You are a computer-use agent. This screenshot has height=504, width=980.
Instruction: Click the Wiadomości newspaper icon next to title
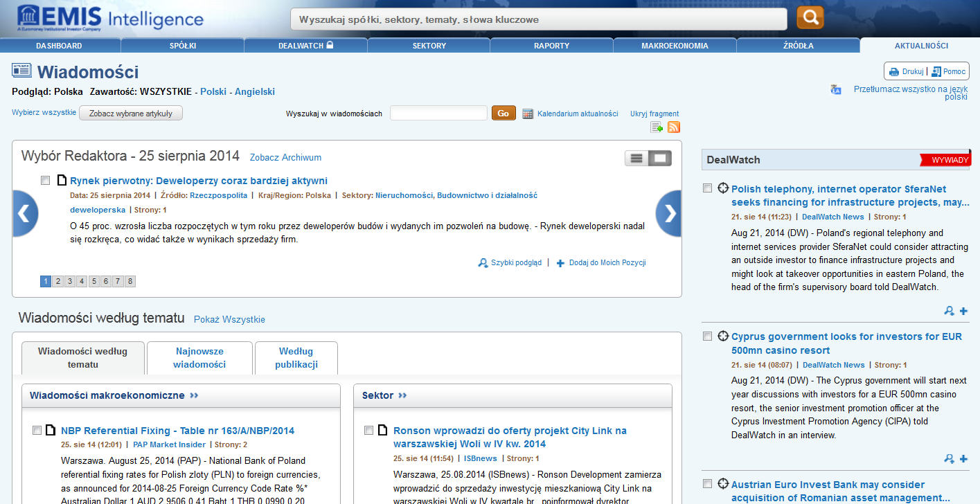coord(21,70)
